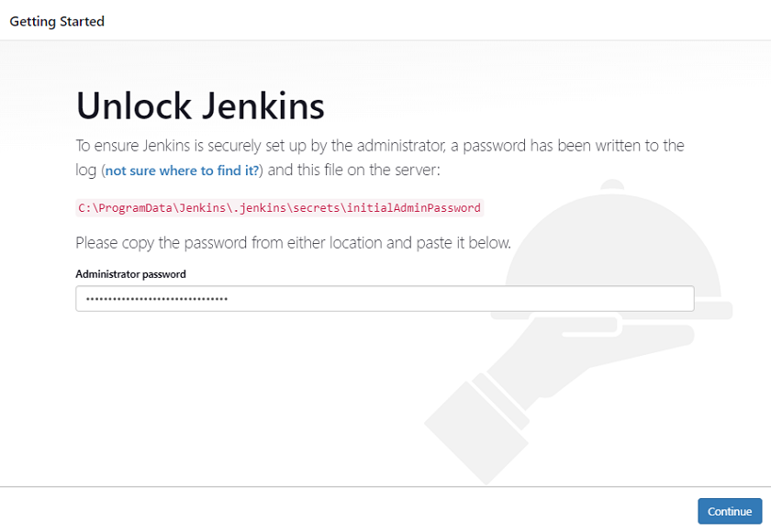Select the initialAdminPassword file path snippet

[277, 207]
